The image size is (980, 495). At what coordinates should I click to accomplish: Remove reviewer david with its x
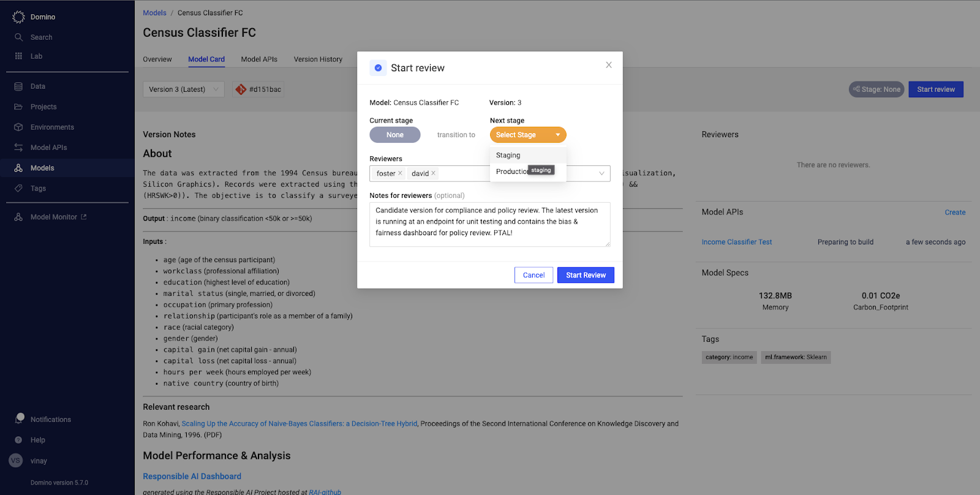(x=433, y=173)
